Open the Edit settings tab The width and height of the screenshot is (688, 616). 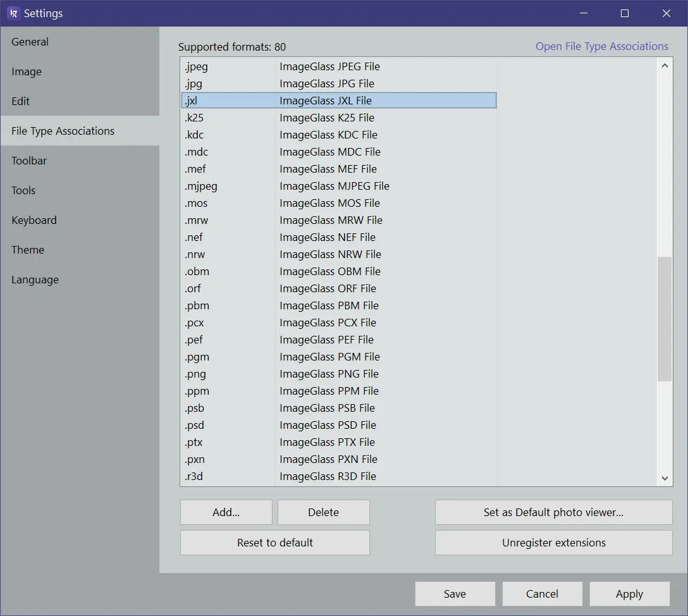[x=80, y=101]
